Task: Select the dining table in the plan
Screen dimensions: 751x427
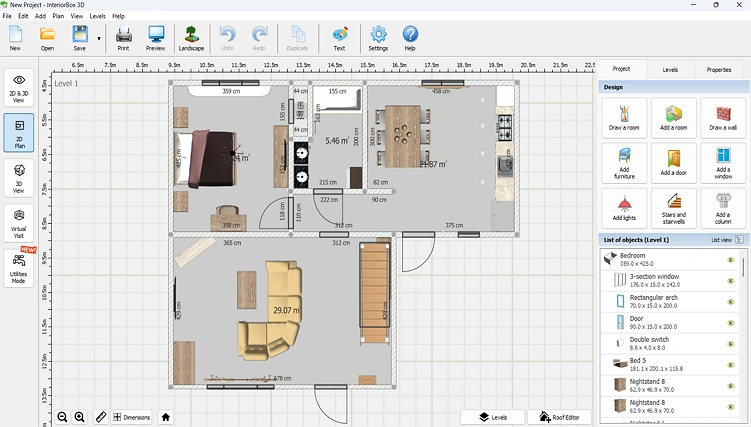Action: [402, 136]
